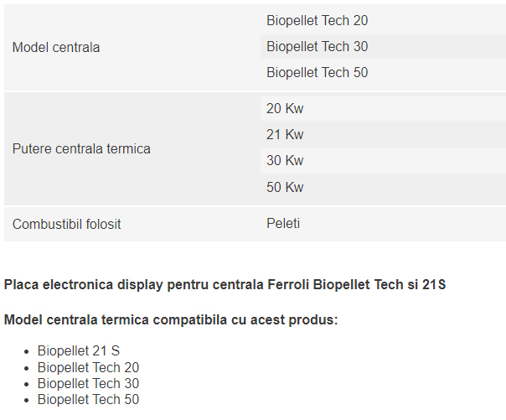The height and width of the screenshot is (420, 506).
Task: Click the 'Placa electronica display' bold heading
Action: [225, 285]
